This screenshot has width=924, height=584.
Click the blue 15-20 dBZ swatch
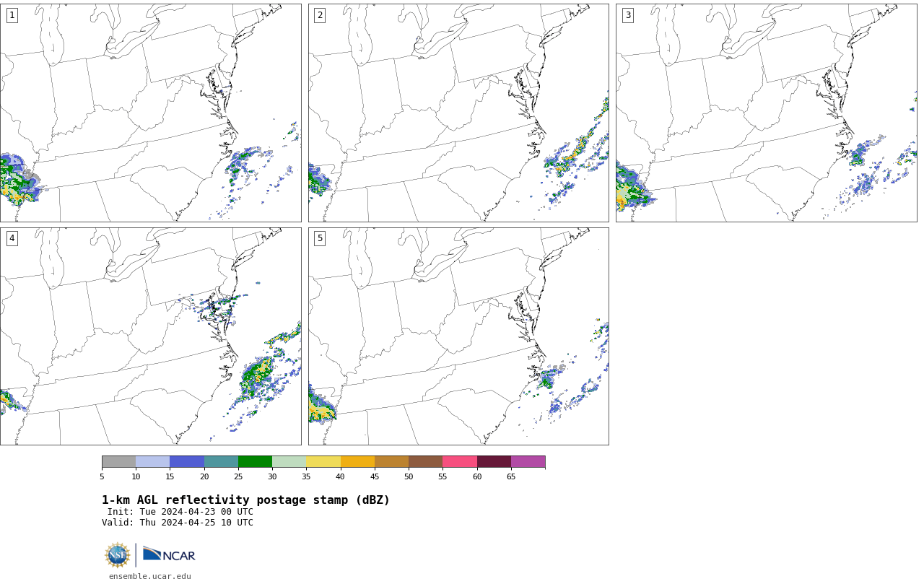187,462
